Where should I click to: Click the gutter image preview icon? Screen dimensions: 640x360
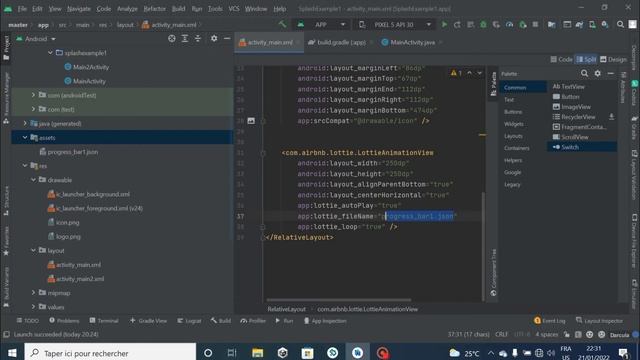251,121
